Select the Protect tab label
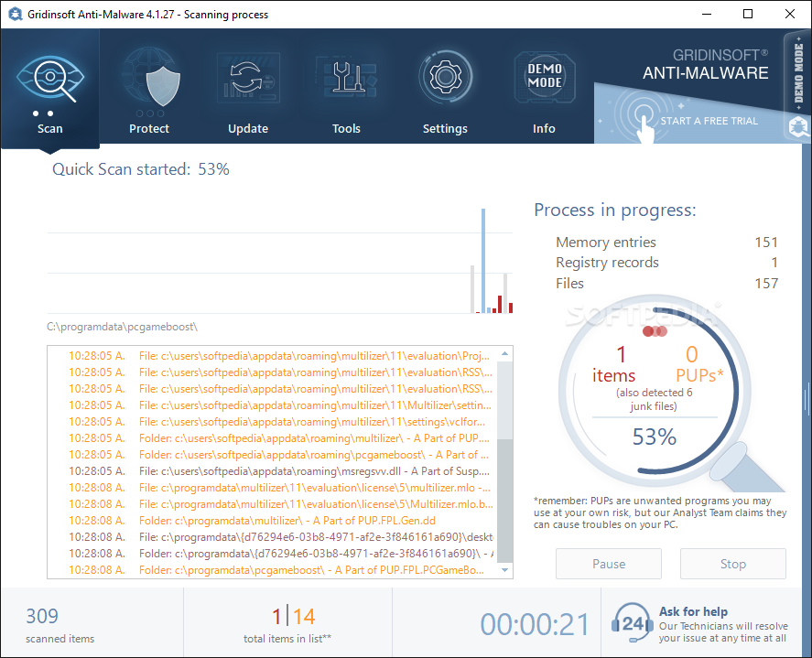The image size is (812, 658). (x=149, y=128)
